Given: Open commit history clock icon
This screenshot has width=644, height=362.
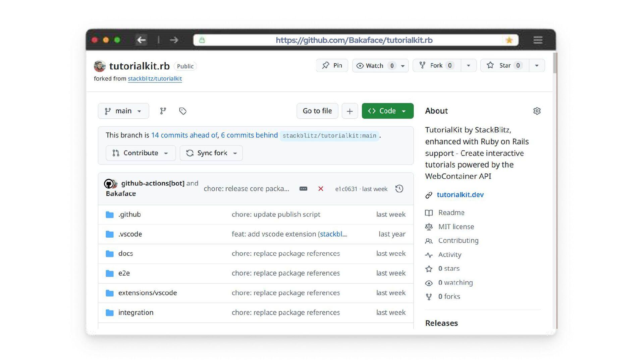Looking at the screenshot, I should click(399, 189).
